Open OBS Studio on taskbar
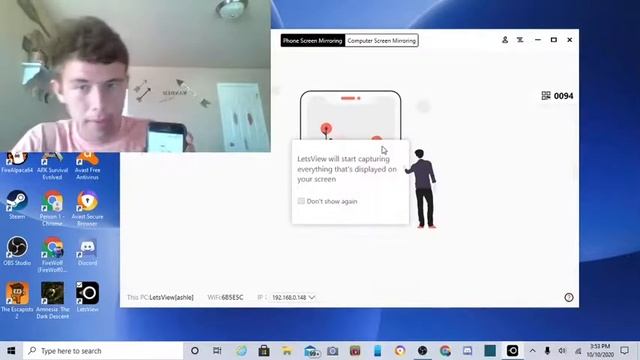The height and width of the screenshot is (360, 640). [422, 351]
